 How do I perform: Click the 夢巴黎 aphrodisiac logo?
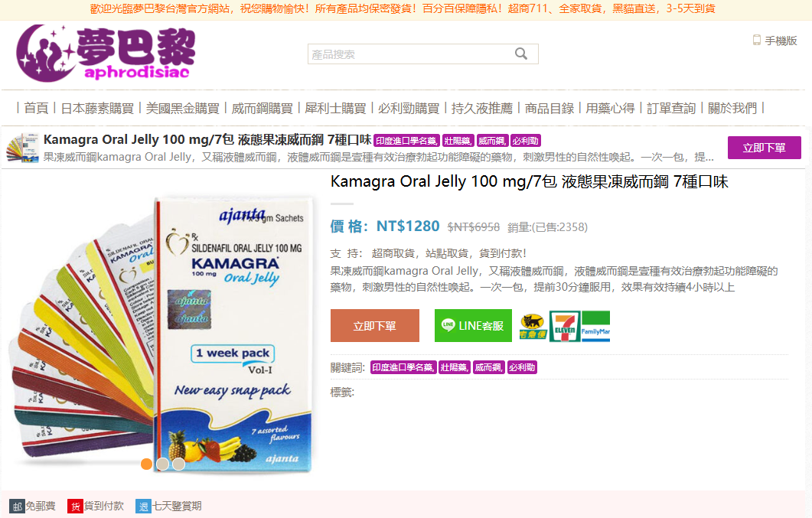pos(106,54)
